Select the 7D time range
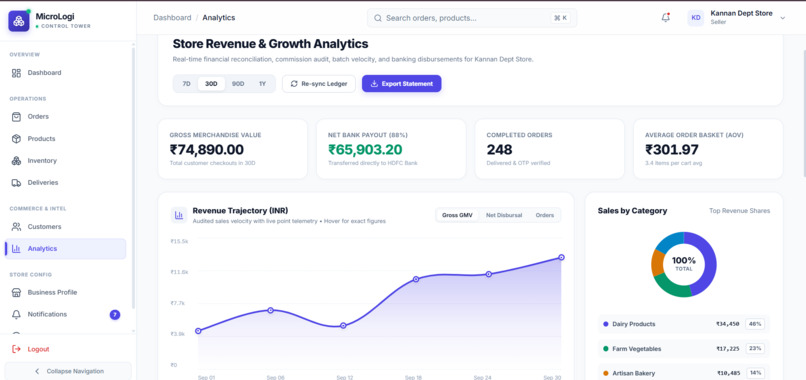 click(x=187, y=84)
